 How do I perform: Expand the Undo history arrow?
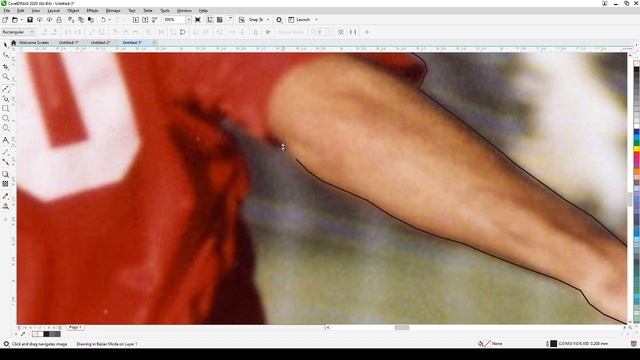[x=109, y=20]
